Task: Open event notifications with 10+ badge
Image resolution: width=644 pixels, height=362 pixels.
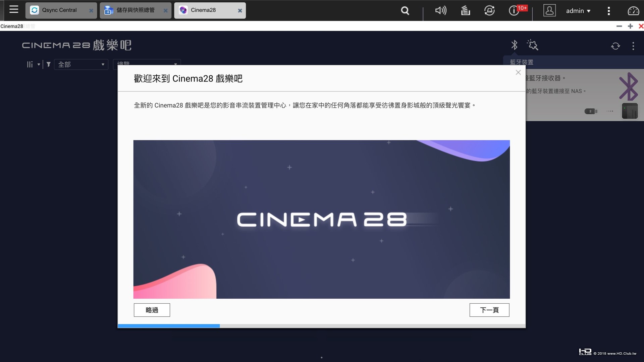Action: 514,11
